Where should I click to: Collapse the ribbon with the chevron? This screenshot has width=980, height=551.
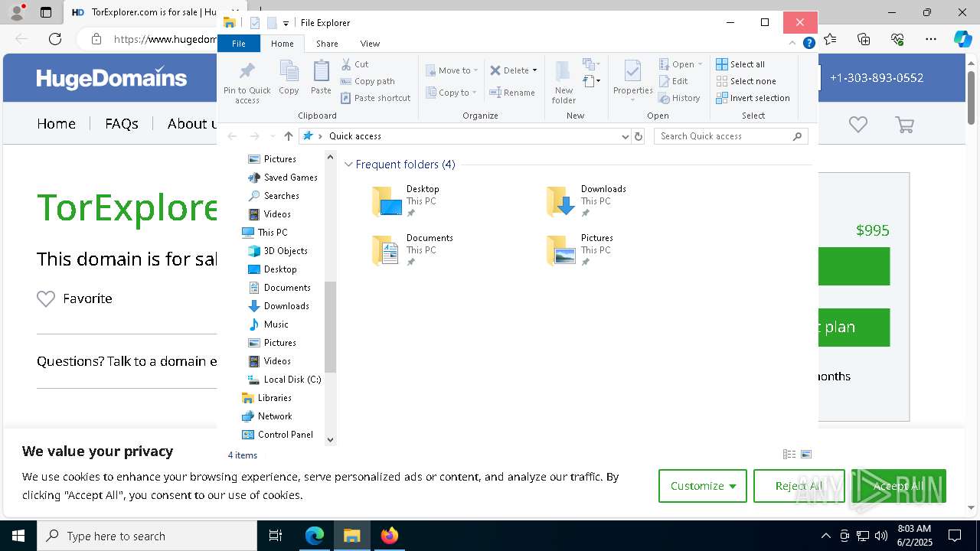(792, 44)
